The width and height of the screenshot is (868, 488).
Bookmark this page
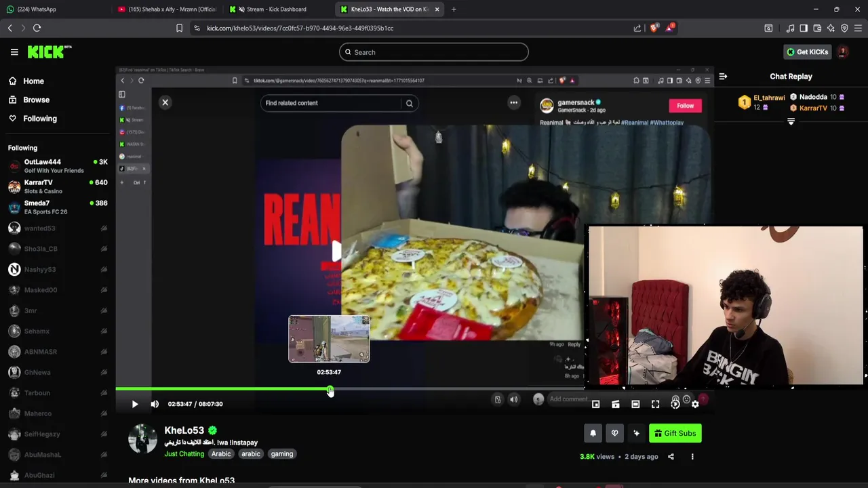tap(179, 28)
